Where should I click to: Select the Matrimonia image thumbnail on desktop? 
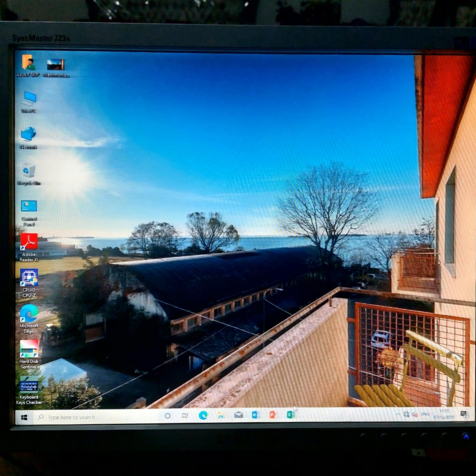pos(56,68)
